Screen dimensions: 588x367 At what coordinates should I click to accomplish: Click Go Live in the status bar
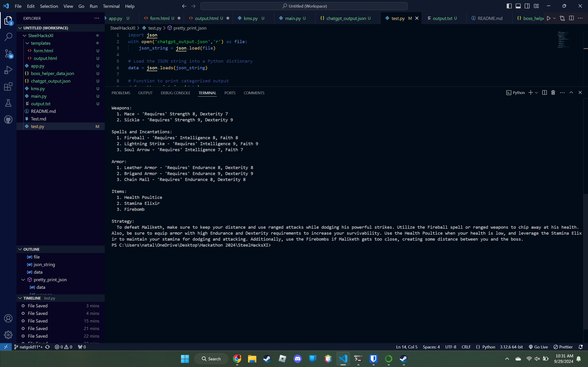538,347
